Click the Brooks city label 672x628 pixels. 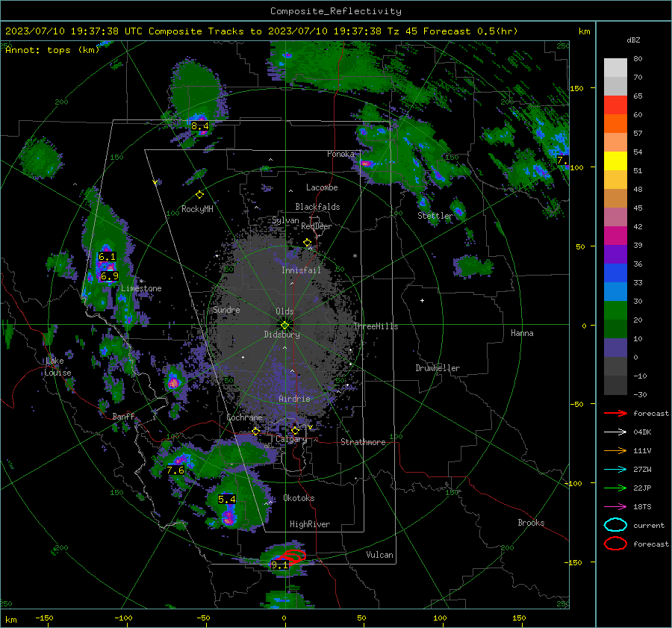click(x=531, y=523)
